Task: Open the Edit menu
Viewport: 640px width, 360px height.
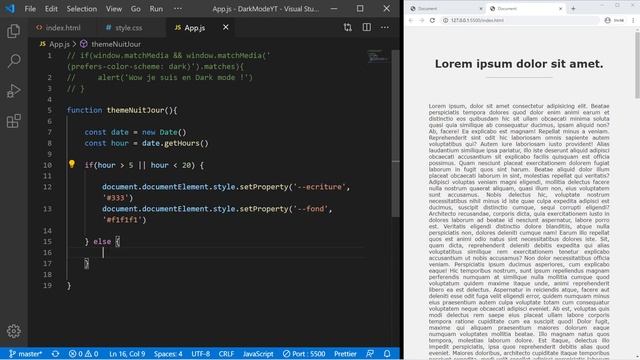Action: coord(51,9)
